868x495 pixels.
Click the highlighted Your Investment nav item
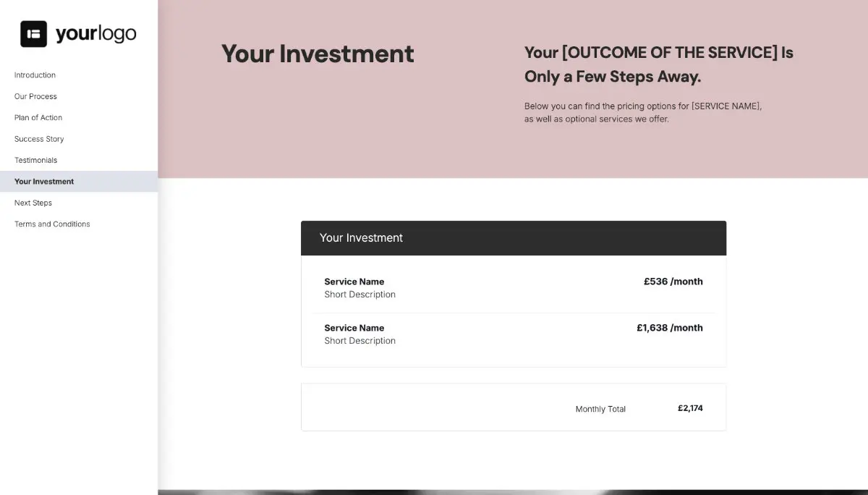tap(43, 181)
